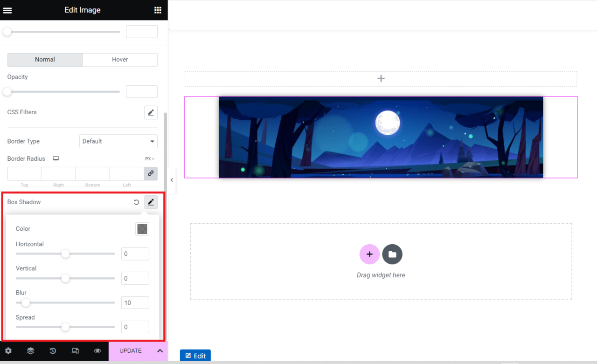
Task: Toggle responsive control for Border Radius
Action: click(x=56, y=158)
